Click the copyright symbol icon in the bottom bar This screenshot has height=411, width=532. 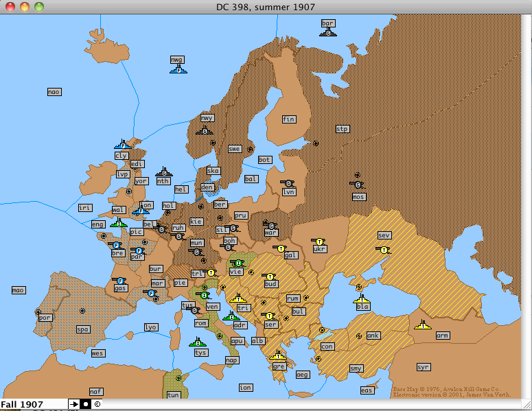[x=97, y=404]
